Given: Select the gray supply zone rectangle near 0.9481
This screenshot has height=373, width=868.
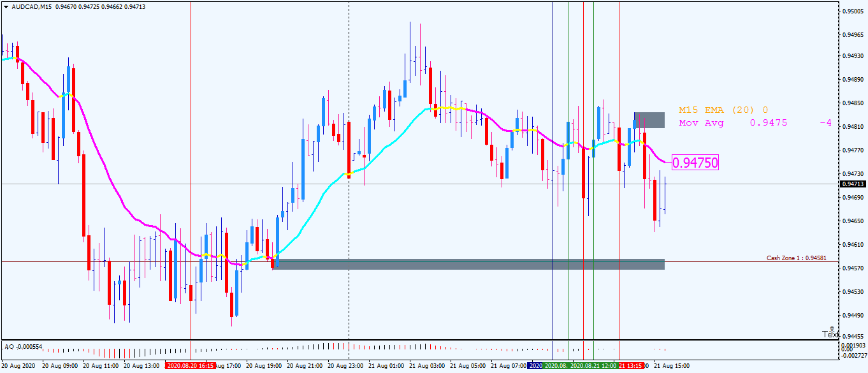Looking at the screenshot, I should (649, 119).
